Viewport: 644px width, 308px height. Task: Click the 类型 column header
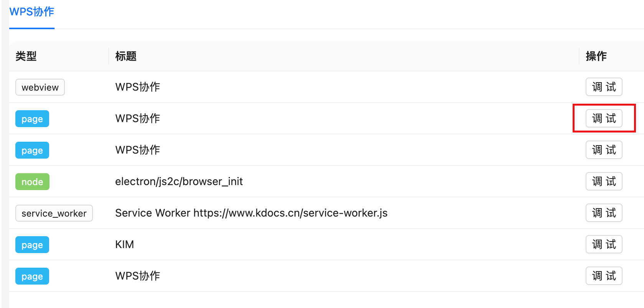(26, 56)
